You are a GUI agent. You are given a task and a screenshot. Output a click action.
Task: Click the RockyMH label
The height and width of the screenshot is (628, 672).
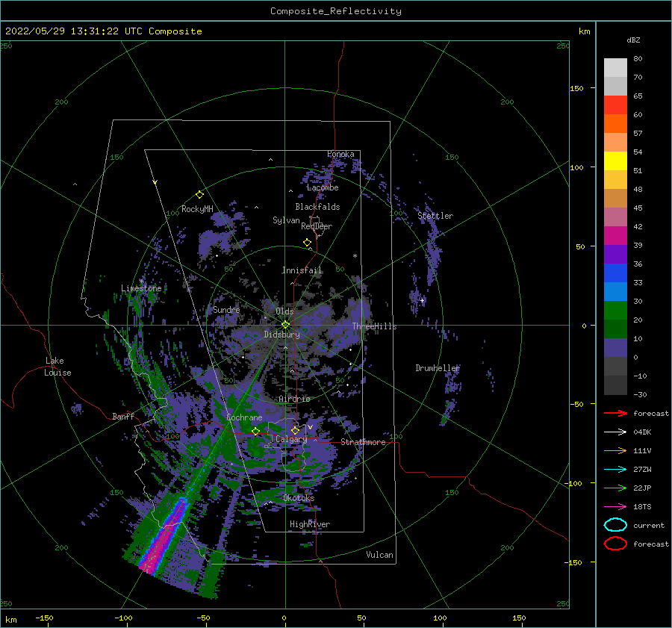(x=197, y=209)
